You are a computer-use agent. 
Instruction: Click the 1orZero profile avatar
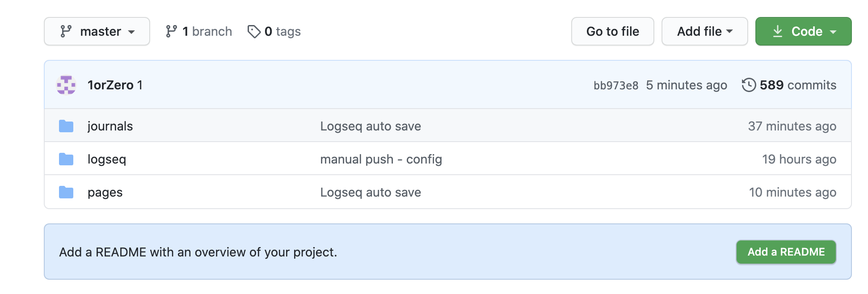(66, 85)
